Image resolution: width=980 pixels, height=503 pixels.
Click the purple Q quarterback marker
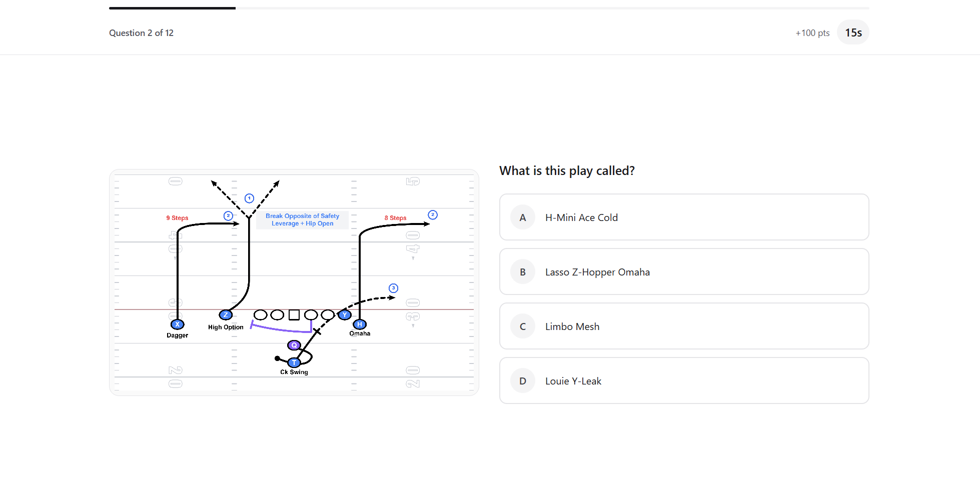[294, 345]
